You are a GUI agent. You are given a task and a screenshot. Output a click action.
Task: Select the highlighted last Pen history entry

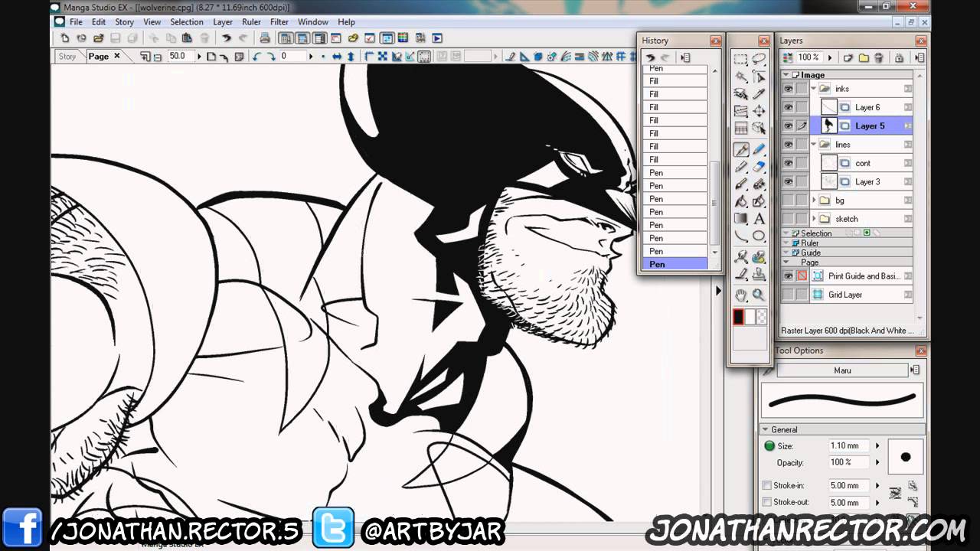(x=675, y=264)
